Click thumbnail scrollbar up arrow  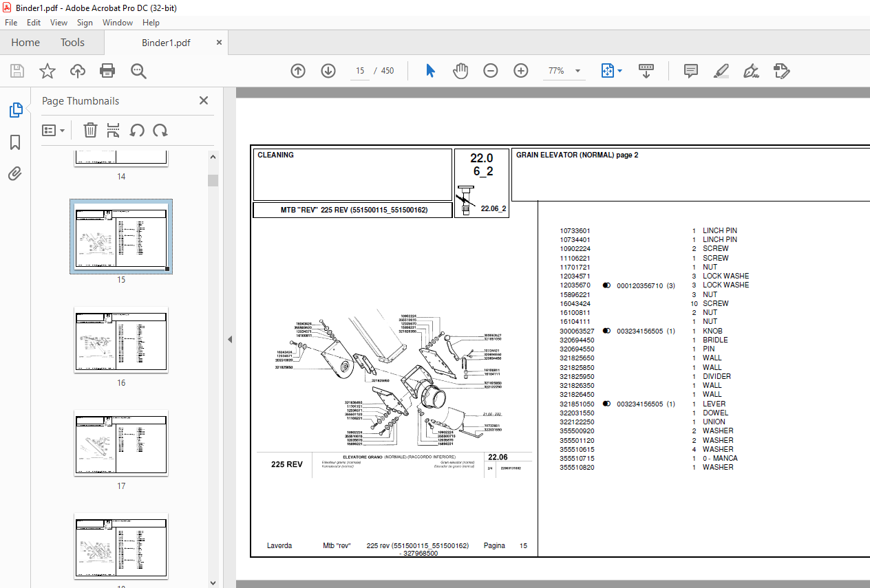213,157
